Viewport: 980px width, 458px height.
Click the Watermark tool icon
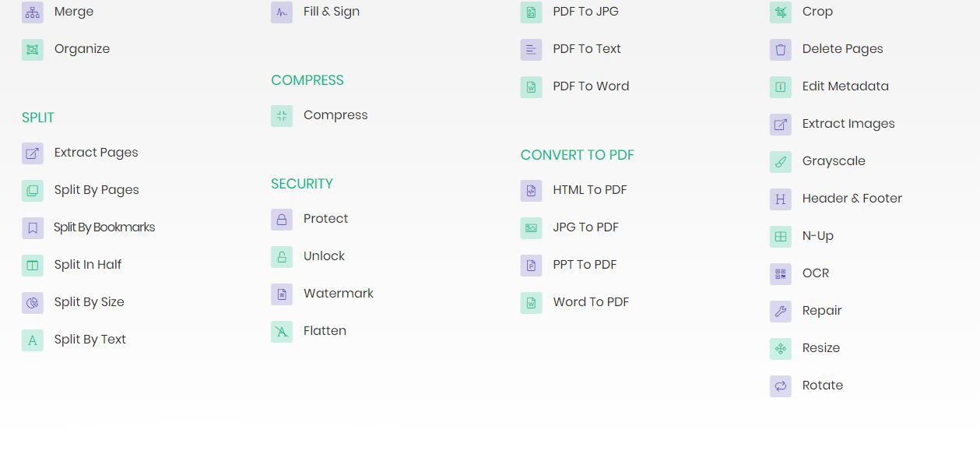pyautogui.click(x=282, y=294)
